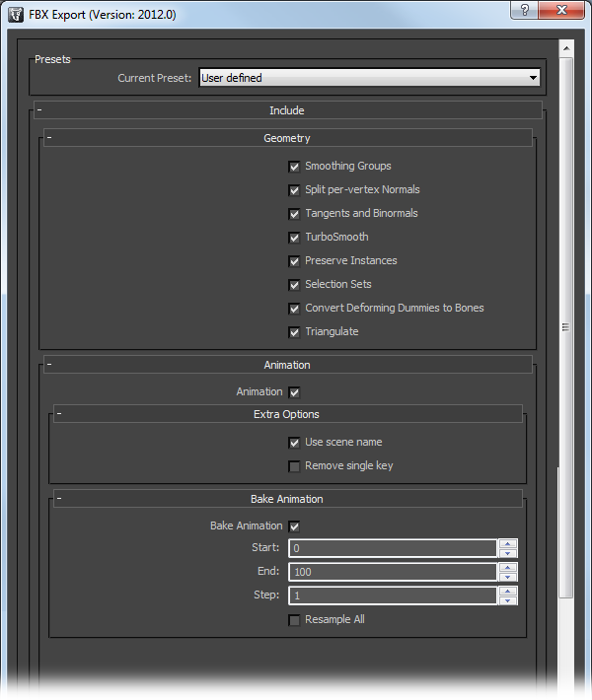Collapse the Extra Options rollout

click(288, 414)
